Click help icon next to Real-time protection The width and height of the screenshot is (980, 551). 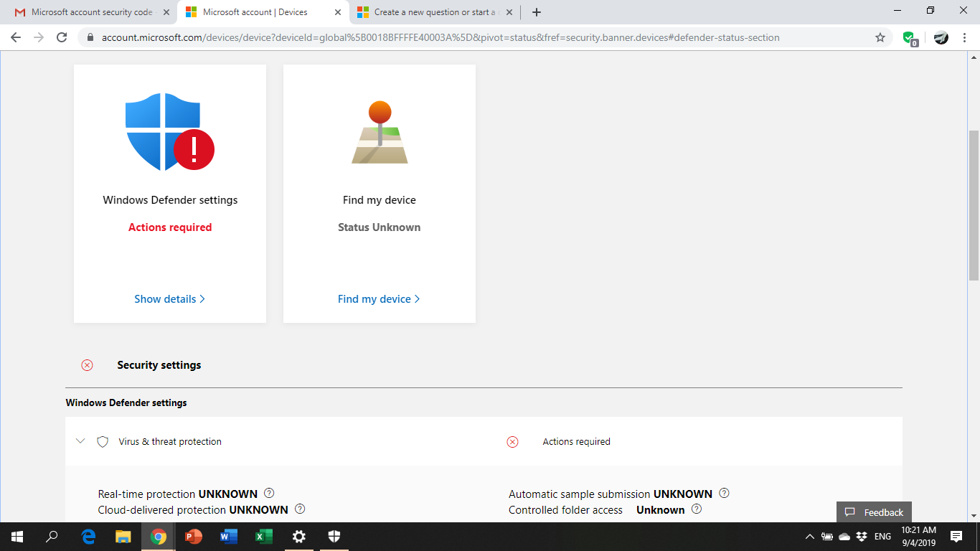pyautogui.click(x=269, y=493)
